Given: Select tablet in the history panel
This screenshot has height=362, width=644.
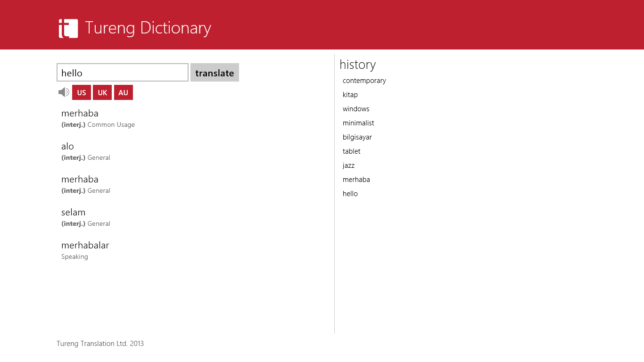Looking at the screenshot, I should click(x=351, y=151).
